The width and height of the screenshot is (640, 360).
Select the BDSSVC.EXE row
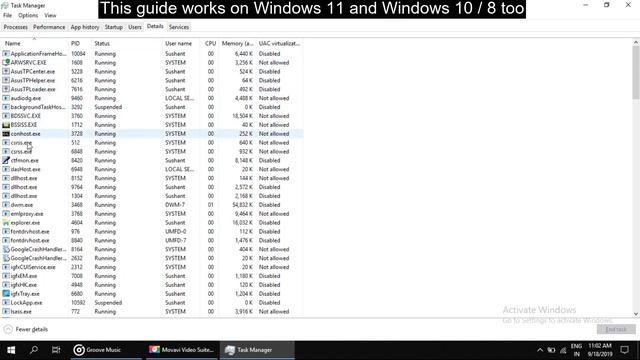point(152,116)
